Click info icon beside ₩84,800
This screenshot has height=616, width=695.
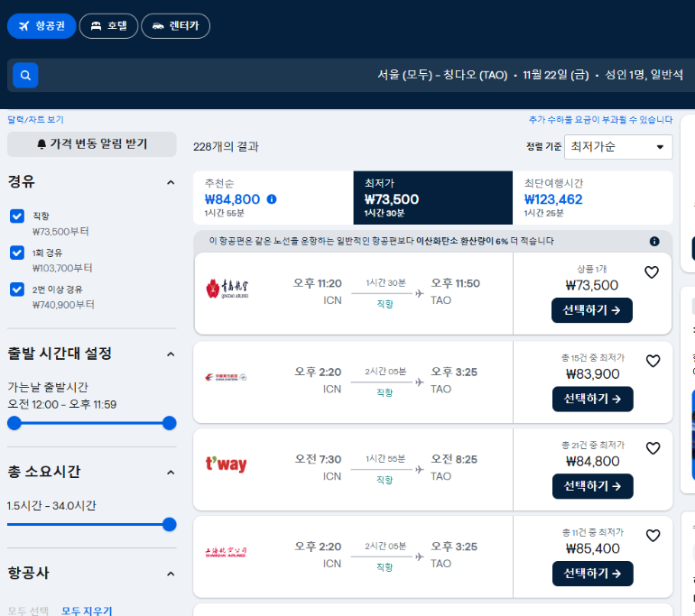(x=272, y=199)
